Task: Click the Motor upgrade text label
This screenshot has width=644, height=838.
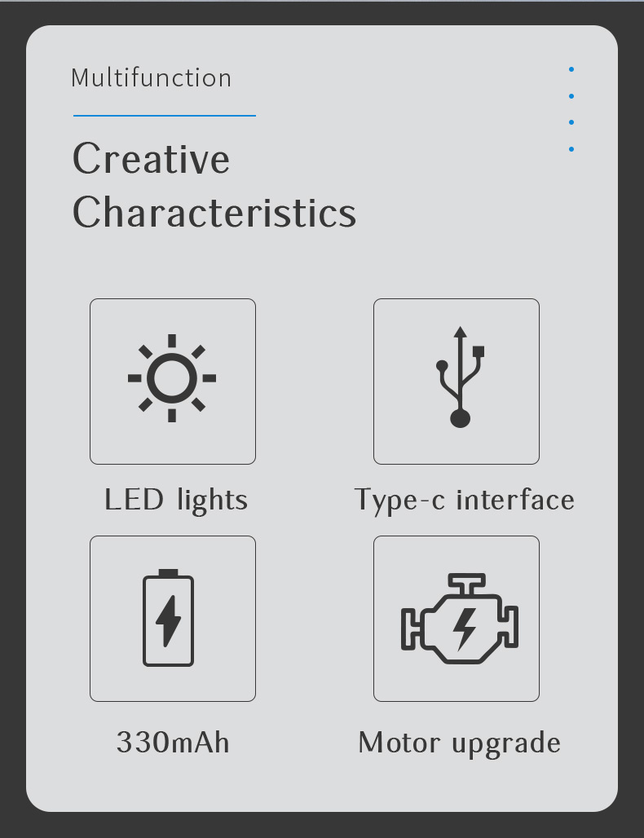Action: click(459, 743)
